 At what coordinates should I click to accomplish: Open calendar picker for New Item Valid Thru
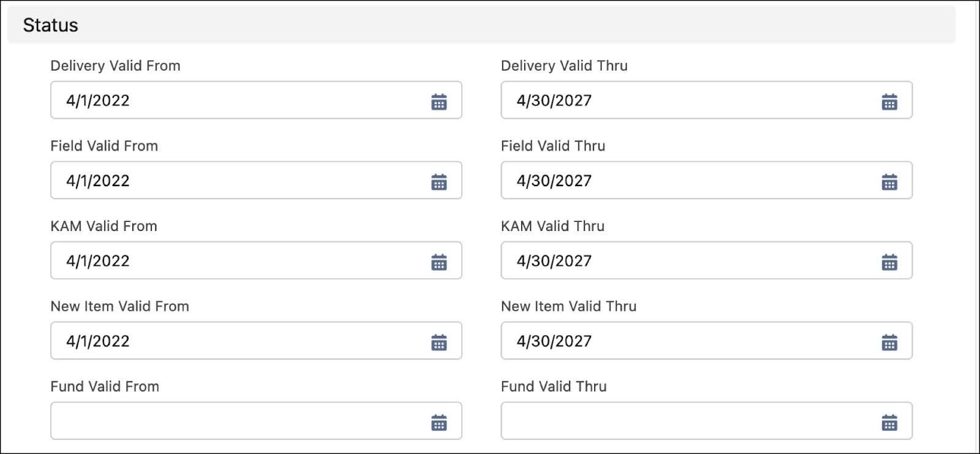pyautogui.click(x=889, y=342)
